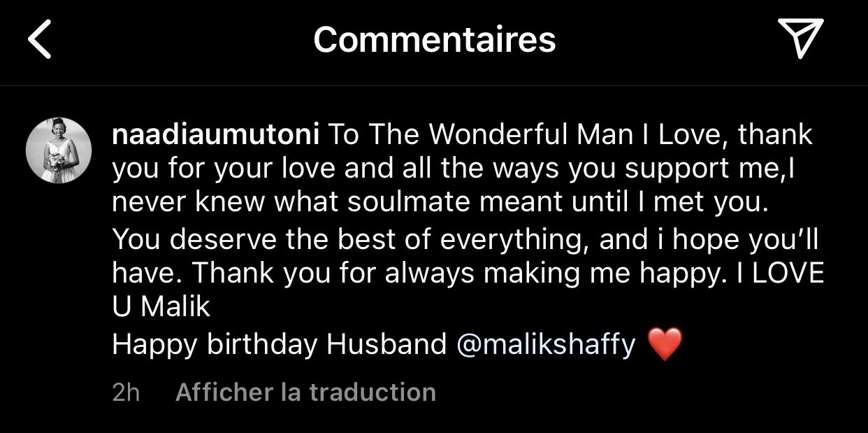This screenshot has width=868, height=433.
Task: Open naadiaumutoni's profile picture
Action: tap(59, 150)
